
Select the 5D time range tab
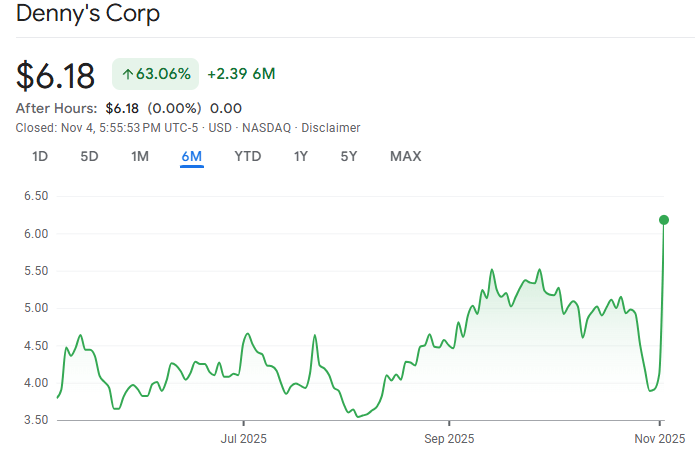(89, 156)
